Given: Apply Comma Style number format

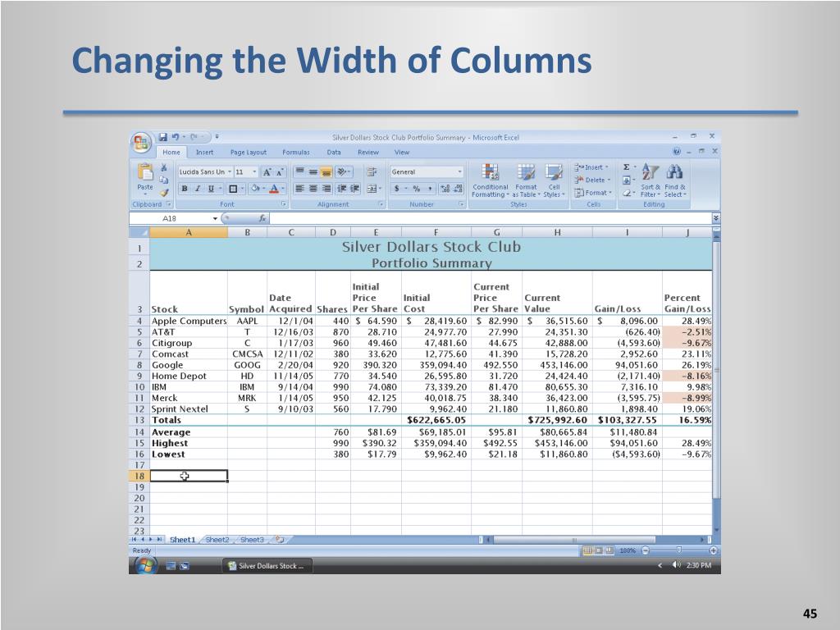Looking at the screenshot, I should 430,189.
